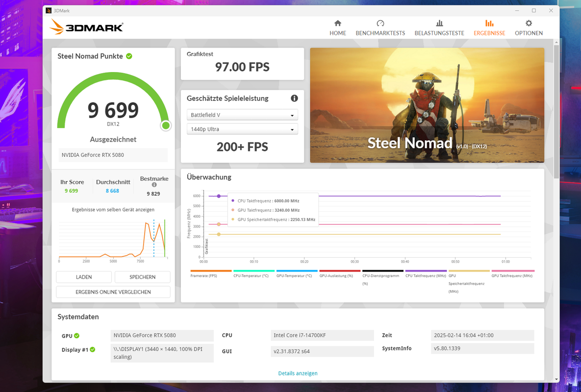
Task: Toggle GPU Speichertaktfrequenz yellow legend entry
Action: (469, 282)
